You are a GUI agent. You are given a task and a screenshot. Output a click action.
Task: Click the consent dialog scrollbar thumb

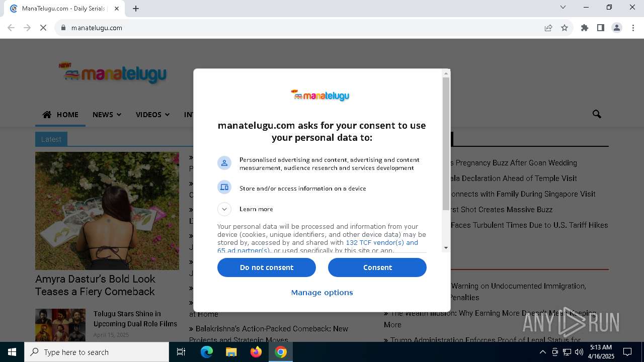click(446, 143)
